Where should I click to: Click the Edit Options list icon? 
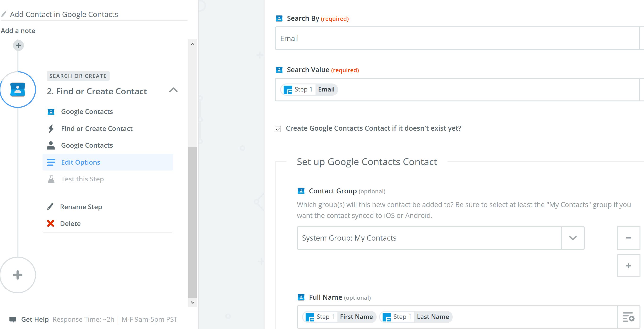(51, 162)
